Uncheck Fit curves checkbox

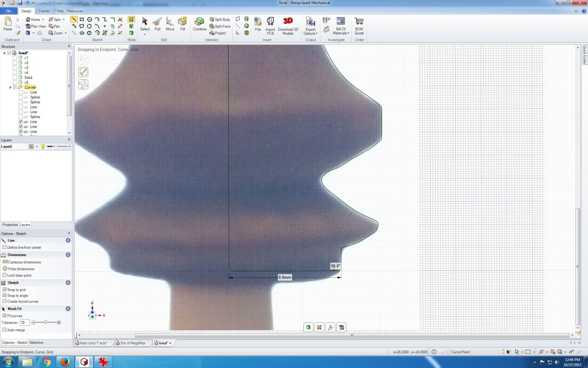pyautogui.click(x=4, y=316)
